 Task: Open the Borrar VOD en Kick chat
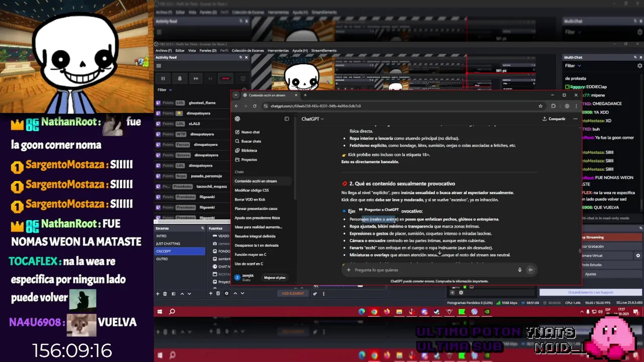250,200
